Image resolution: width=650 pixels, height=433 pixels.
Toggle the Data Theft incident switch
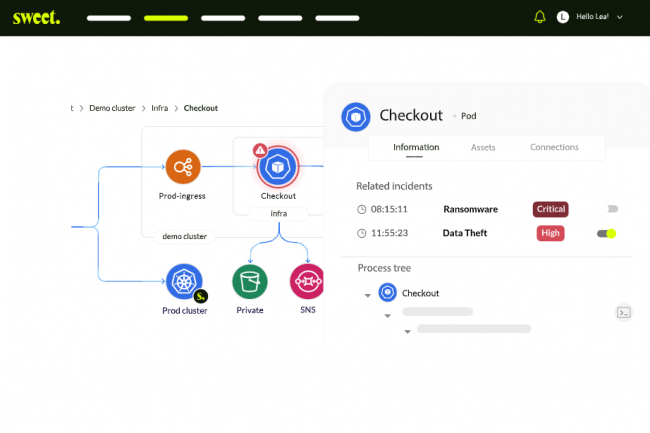coord(607,233)
